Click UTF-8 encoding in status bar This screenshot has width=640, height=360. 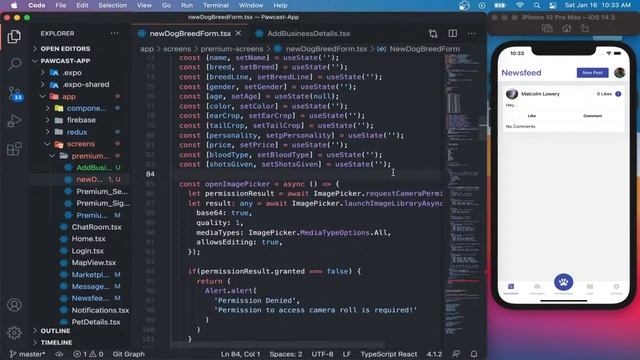322,354
